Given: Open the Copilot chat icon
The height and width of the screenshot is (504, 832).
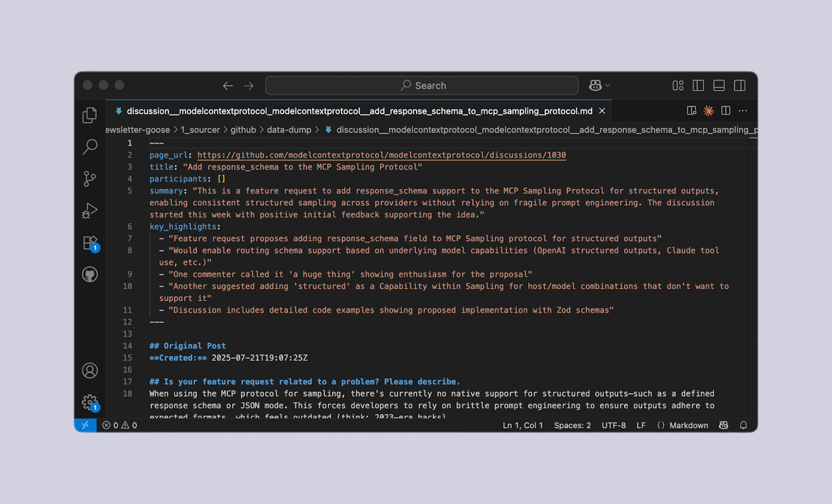Looking at the screenshot, I should [595, 85].
